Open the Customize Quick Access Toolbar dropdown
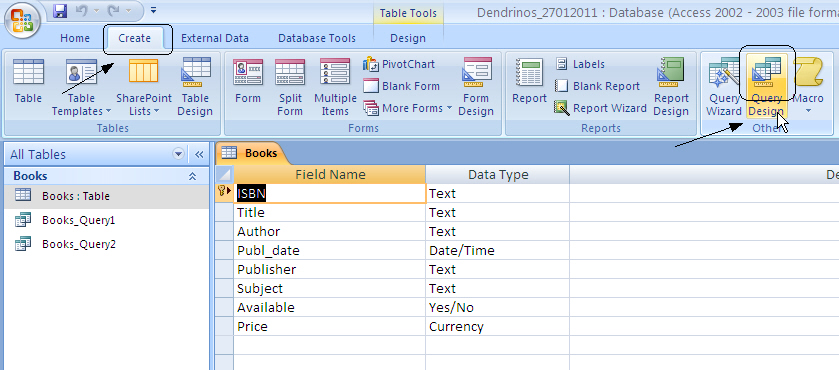 point(154,10)
